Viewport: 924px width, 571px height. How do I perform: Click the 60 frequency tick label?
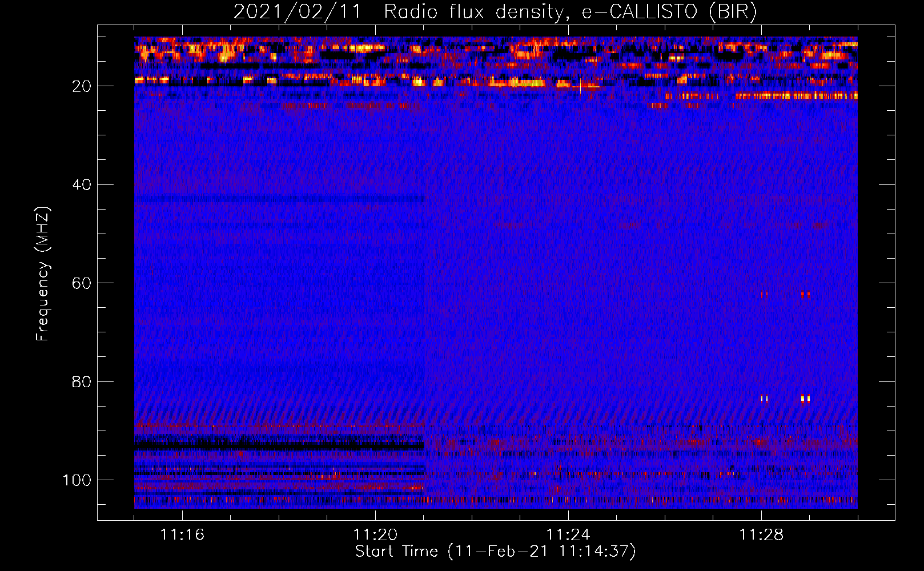pyautogui.click(x=82, y=283)
